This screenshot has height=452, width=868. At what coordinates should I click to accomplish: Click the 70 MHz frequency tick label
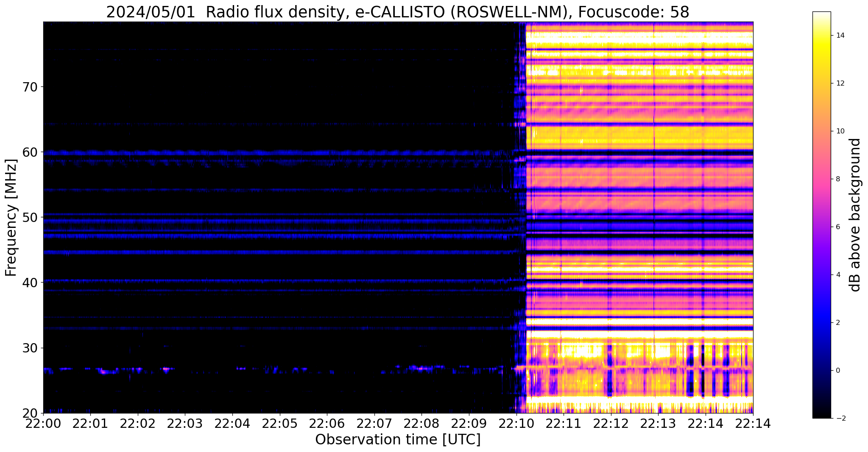click(x=29, y=87)
